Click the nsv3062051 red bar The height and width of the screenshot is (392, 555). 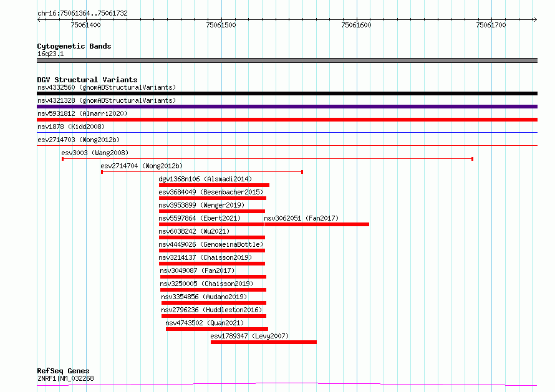pyautogui.click(x=317, y=224)
